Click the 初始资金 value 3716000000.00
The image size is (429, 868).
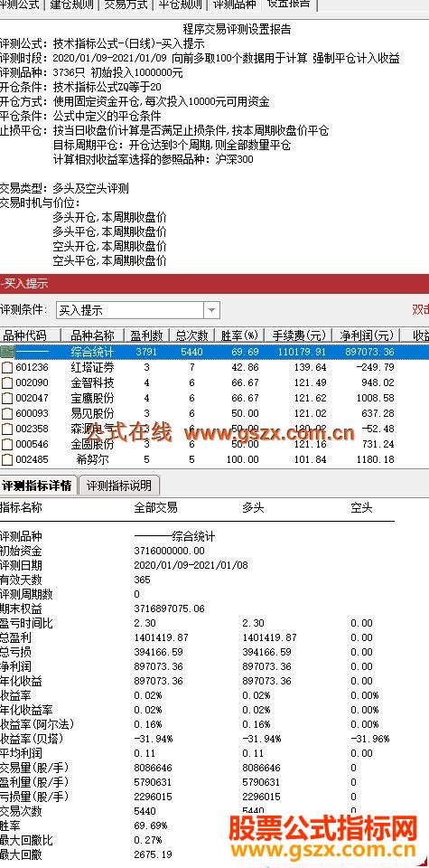pyautogui.click(x=169, y=551)
